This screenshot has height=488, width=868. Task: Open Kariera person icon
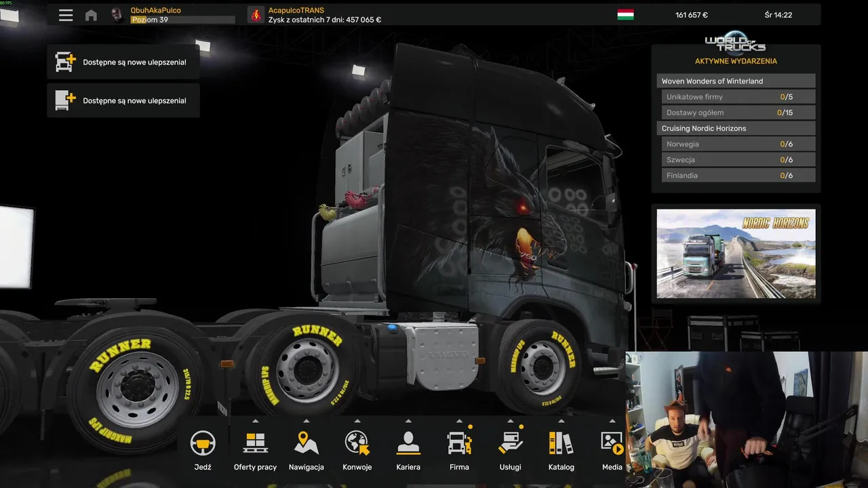point(408,443)
